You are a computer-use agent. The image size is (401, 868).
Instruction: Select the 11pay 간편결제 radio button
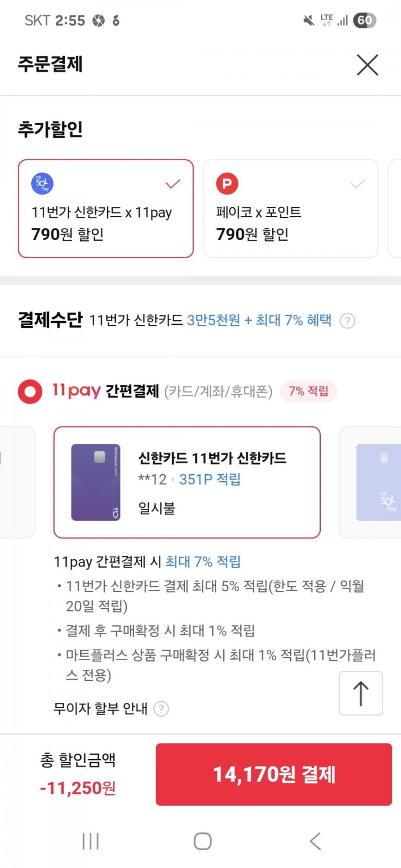tap(30, 392)
